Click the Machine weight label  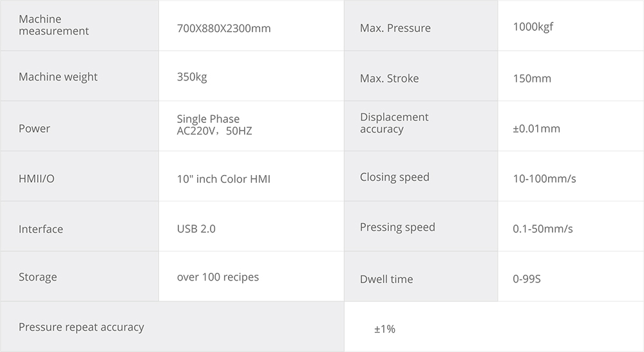tap(58, 77)
